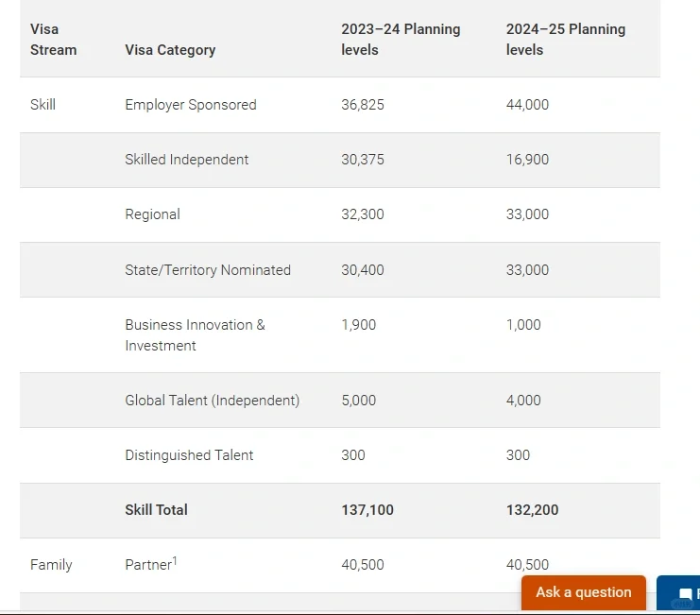Screen dimensions: 700x615
Task: Click the Employer Sponsored category cell
Action: [x=190, y=105]
